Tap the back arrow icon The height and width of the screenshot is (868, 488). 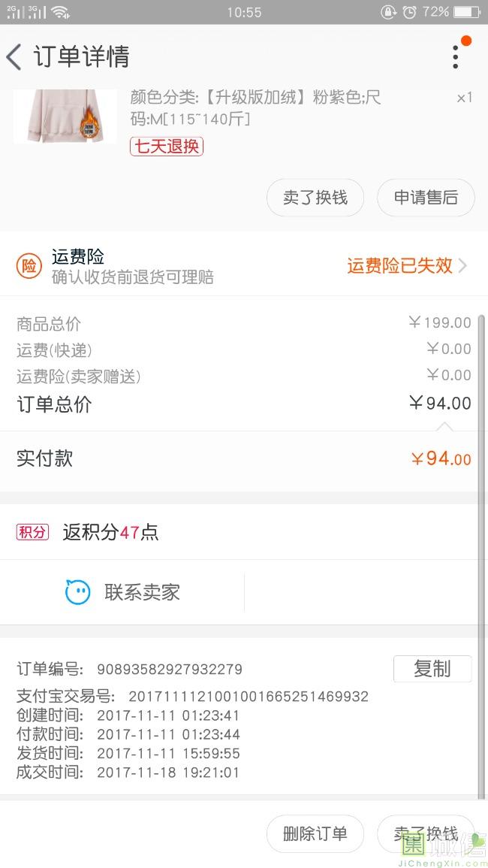[x=14, y=56]
